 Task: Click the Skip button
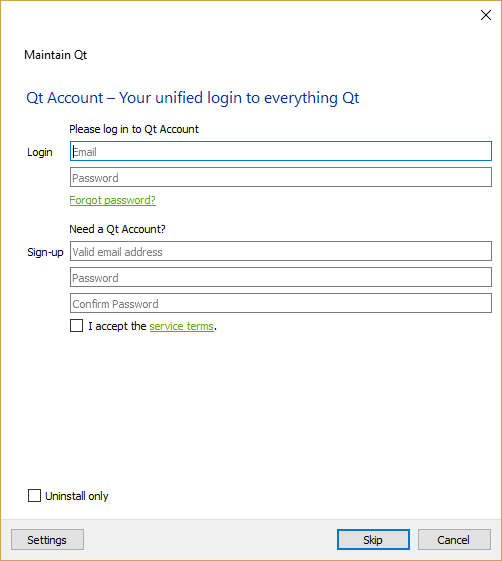click(373, 540)
